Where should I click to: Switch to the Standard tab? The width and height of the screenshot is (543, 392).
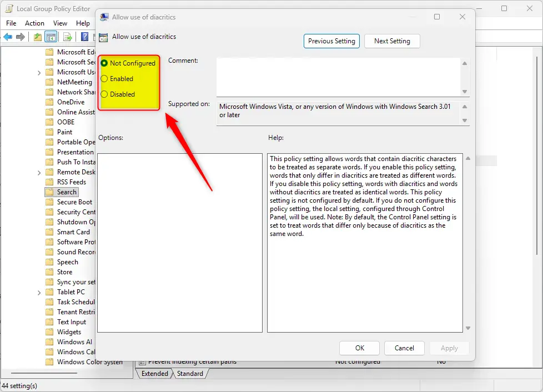[x=190, y=374]
